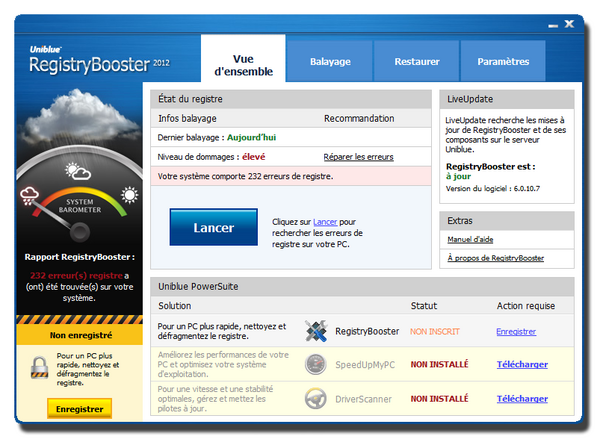Image resolution: width=600 pixels, height=445 pixels.
Task: Click the SpeedUpMyPC product name
Action: (365, 365)
